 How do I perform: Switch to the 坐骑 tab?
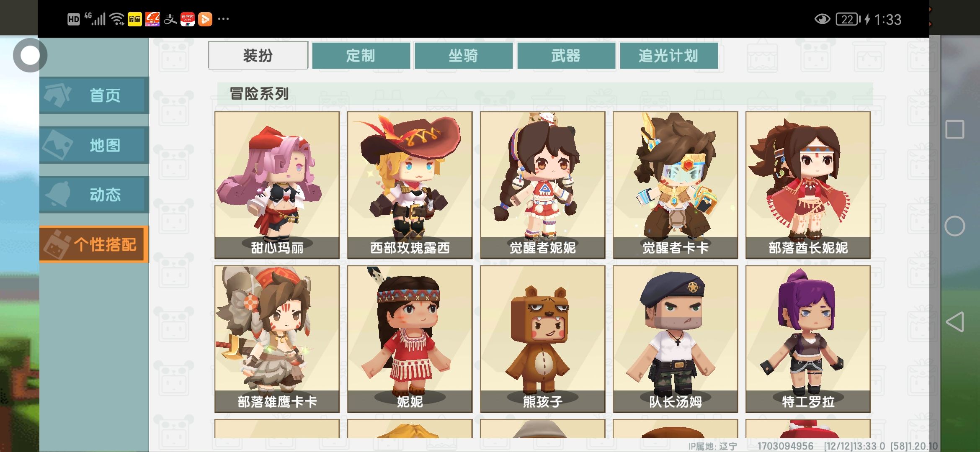point(464,55)
